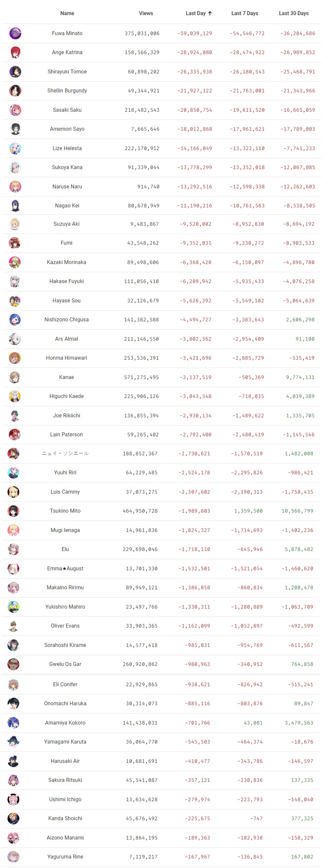Select Gwelu Os Gar's avatar
323x868 pixels.
click(x=13, y=665)
